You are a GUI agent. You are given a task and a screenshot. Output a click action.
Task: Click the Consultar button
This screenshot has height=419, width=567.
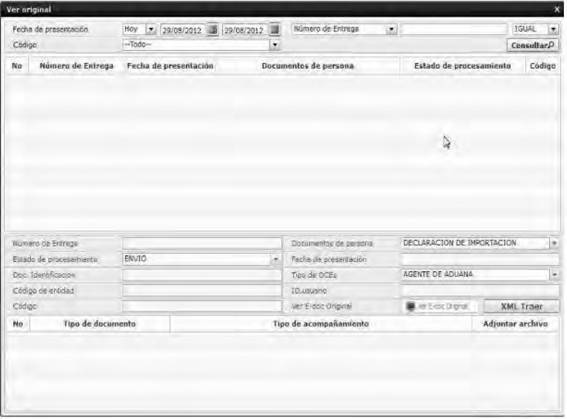(532, 46)
